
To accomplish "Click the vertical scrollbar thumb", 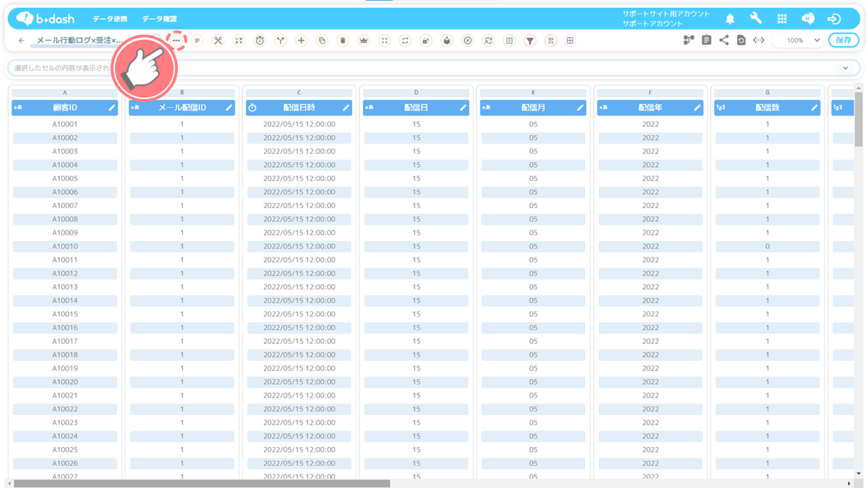I will (859, 118).
